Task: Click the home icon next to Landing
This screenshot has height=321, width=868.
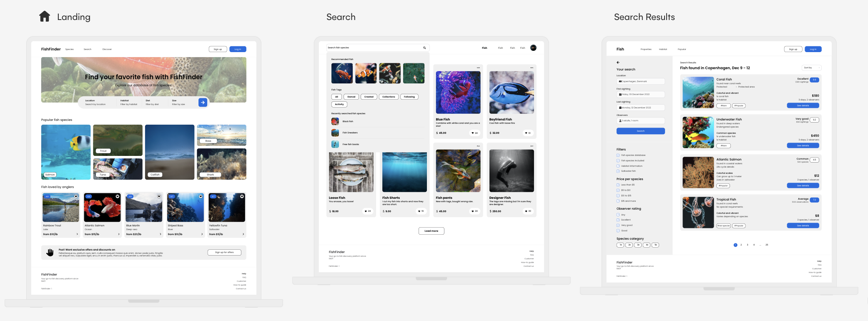Action: [x=45, y=16]
